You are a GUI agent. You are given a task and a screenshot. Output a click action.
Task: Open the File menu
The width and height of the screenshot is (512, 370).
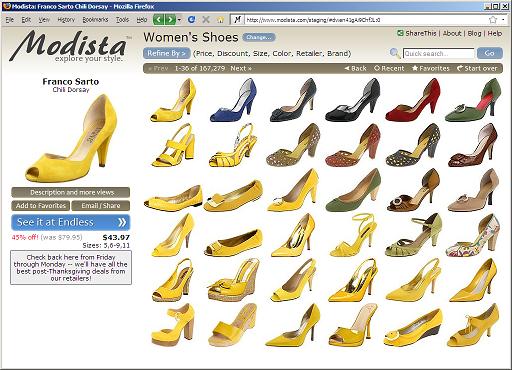(x=10, y=20)
